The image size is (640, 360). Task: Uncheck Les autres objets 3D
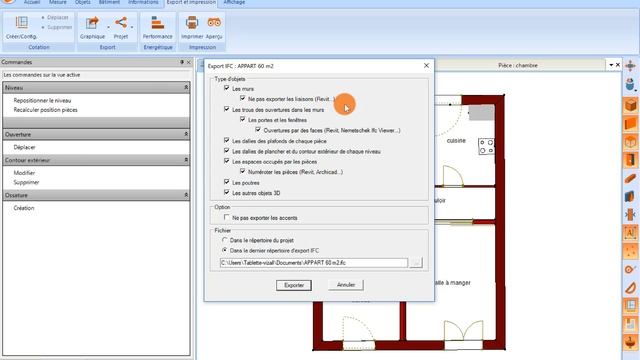(x=227, y=193)
